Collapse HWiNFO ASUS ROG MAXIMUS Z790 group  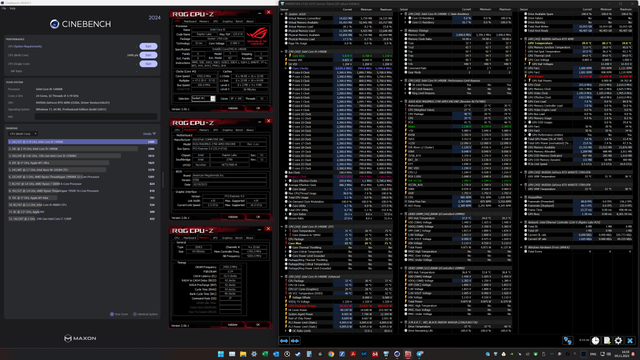402,101
